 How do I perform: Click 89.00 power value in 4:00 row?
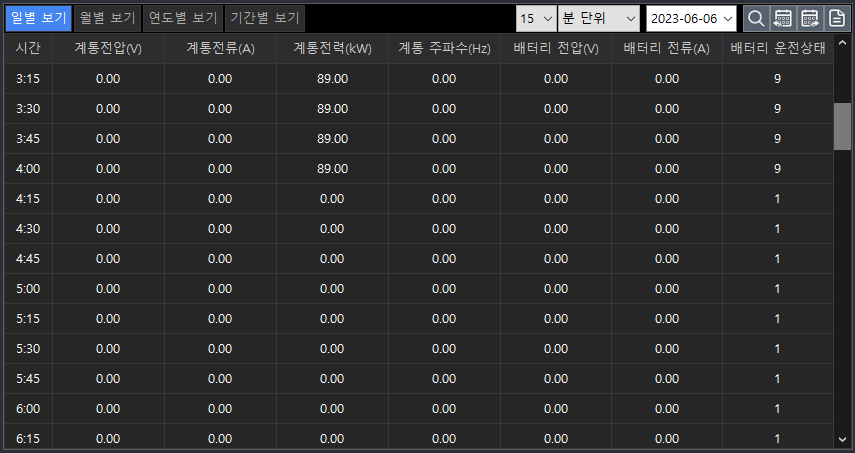pos(332,168)
